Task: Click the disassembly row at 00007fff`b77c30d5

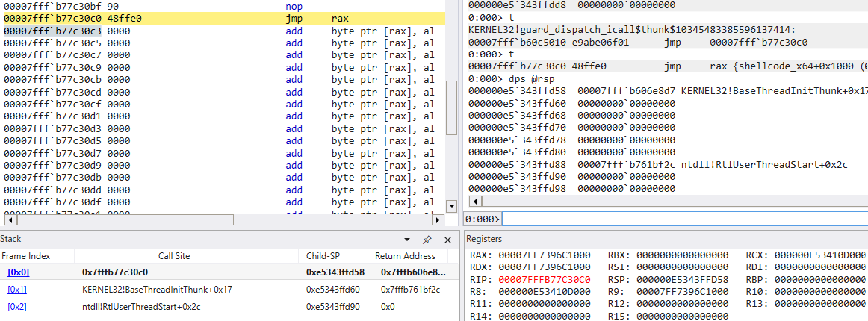Action: coord(223,140)
